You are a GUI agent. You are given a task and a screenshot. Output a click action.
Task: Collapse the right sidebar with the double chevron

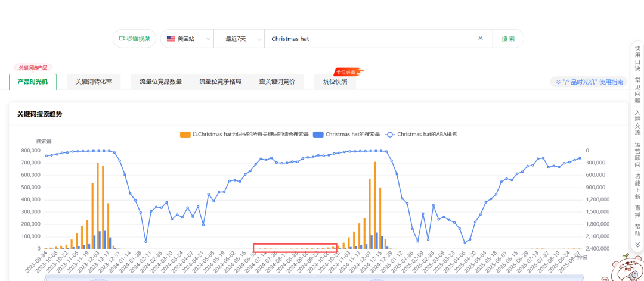637,245
